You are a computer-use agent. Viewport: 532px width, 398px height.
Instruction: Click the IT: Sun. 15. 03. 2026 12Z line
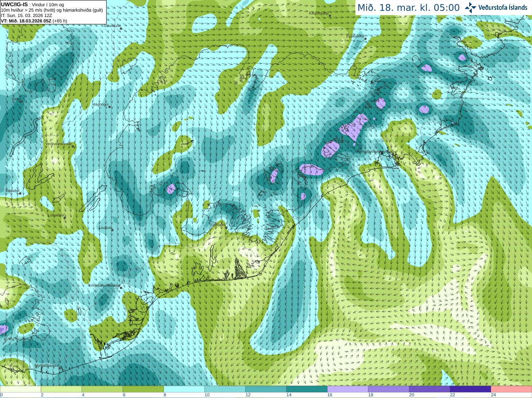[x=27, y=15]
